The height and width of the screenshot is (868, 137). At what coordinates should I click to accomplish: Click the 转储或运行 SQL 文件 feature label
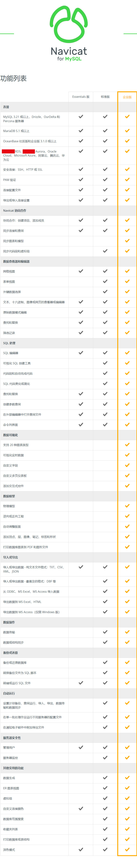coord(17,683)
